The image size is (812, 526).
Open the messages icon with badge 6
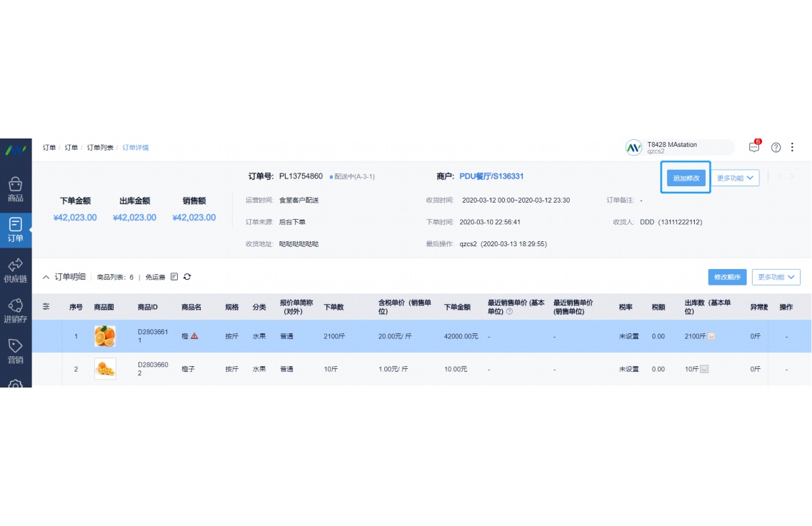753,146
